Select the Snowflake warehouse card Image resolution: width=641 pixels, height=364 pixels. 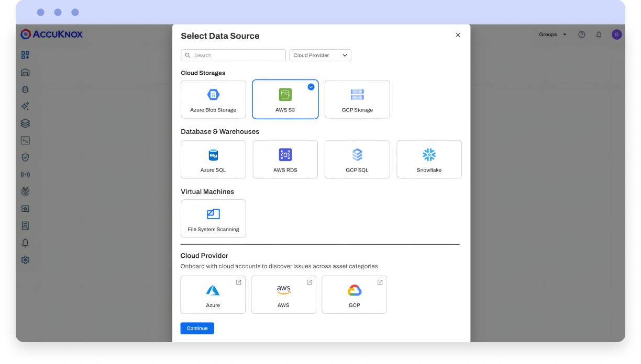pos(429,160)
